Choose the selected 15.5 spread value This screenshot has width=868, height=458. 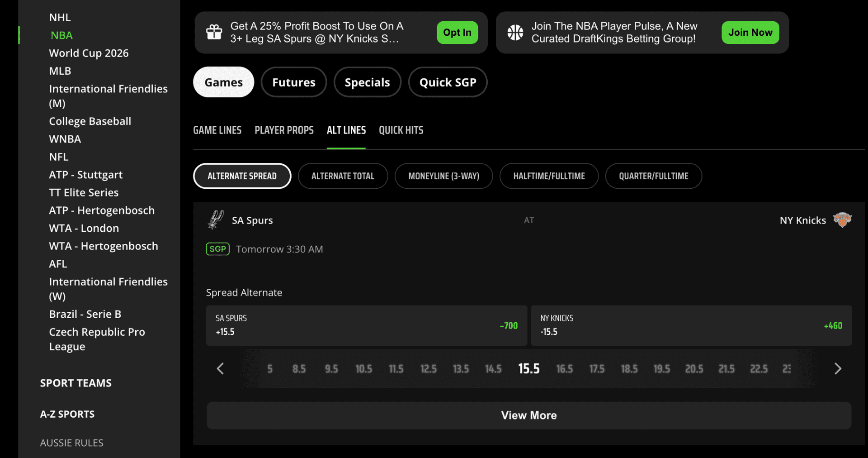tap(529, 369)
